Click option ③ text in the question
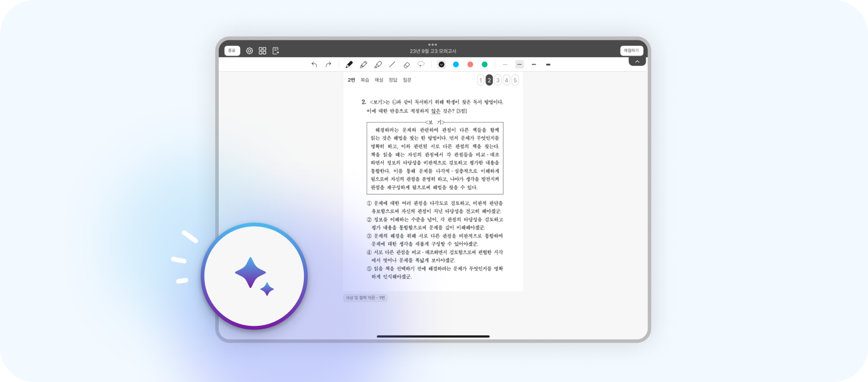This screenshot has width=868, height=382. 435,240
